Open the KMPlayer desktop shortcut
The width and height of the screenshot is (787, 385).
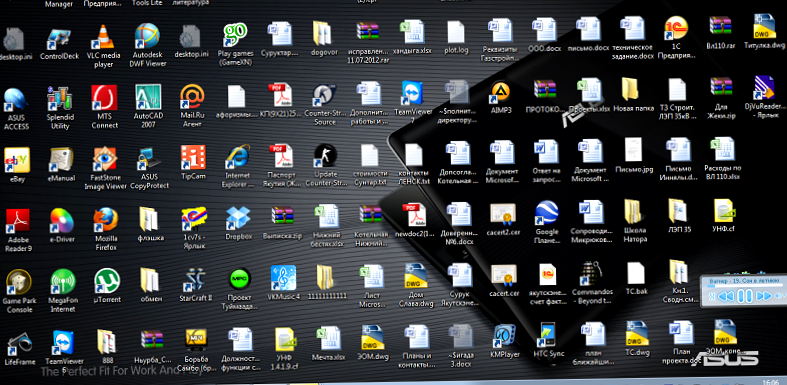coord(505,340)
